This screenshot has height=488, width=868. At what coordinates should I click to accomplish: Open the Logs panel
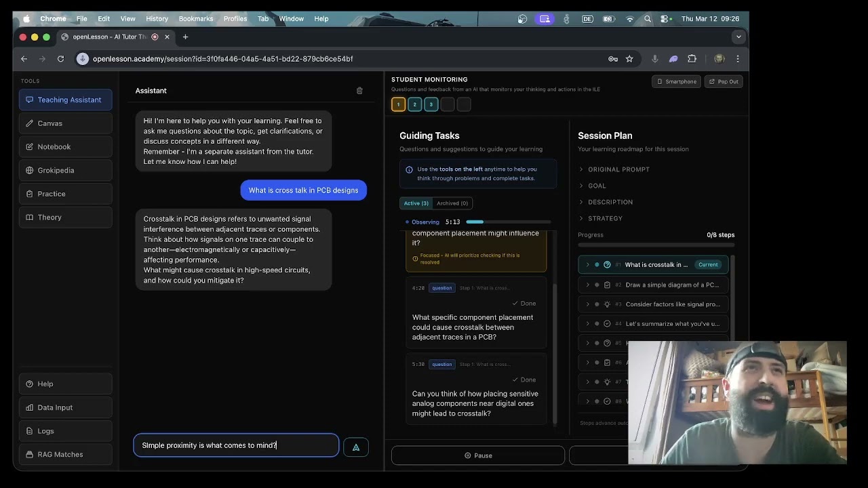(x=66, y=431)
